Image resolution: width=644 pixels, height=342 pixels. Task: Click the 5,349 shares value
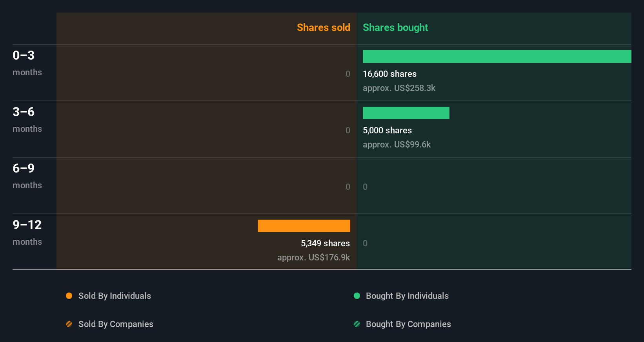pyautogui.click(x=326, y=244)
